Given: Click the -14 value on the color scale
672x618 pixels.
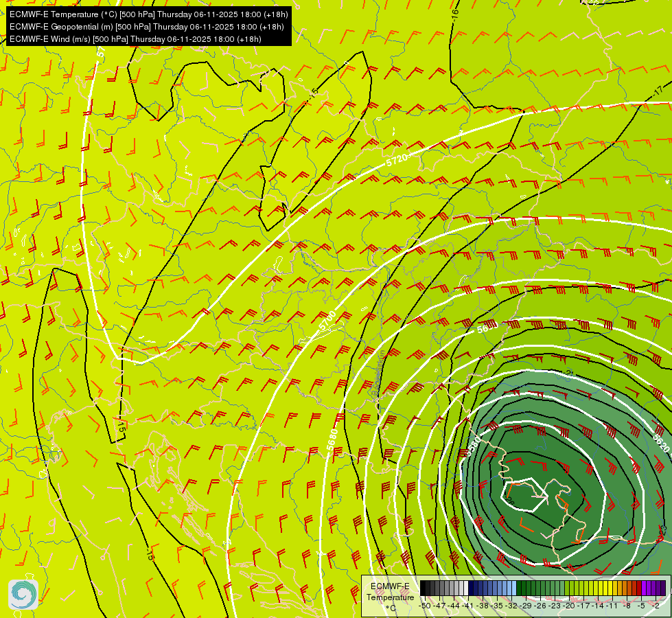Looking at the screenshot, I should pyautogui.click(x=598, y=606).
